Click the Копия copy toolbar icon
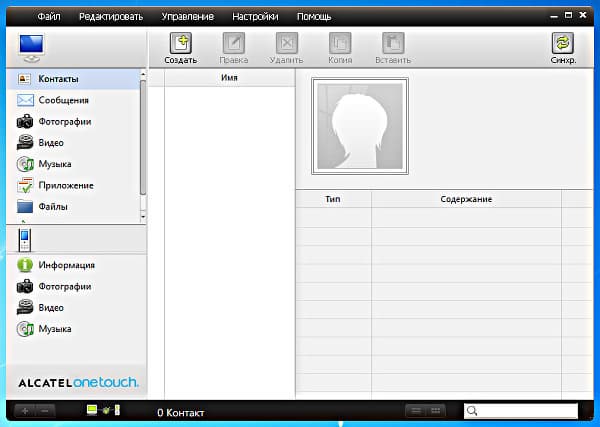The height and width of the screenshot is (427, 600). (340, 43)
